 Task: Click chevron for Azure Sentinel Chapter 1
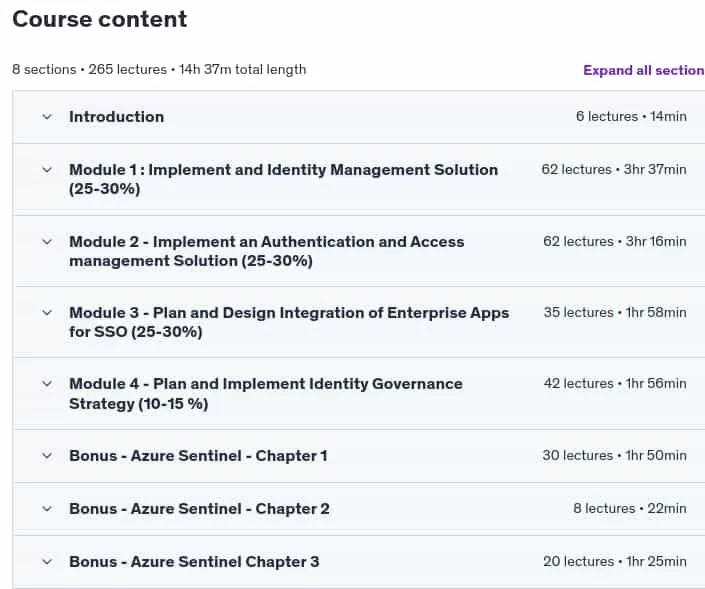(47, 456)
